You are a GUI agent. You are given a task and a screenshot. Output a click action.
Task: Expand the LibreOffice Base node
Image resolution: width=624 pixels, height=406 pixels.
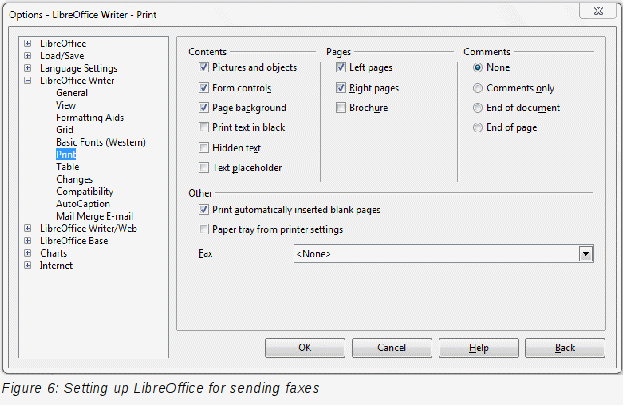pyautogui.click(x=27, y=241)
